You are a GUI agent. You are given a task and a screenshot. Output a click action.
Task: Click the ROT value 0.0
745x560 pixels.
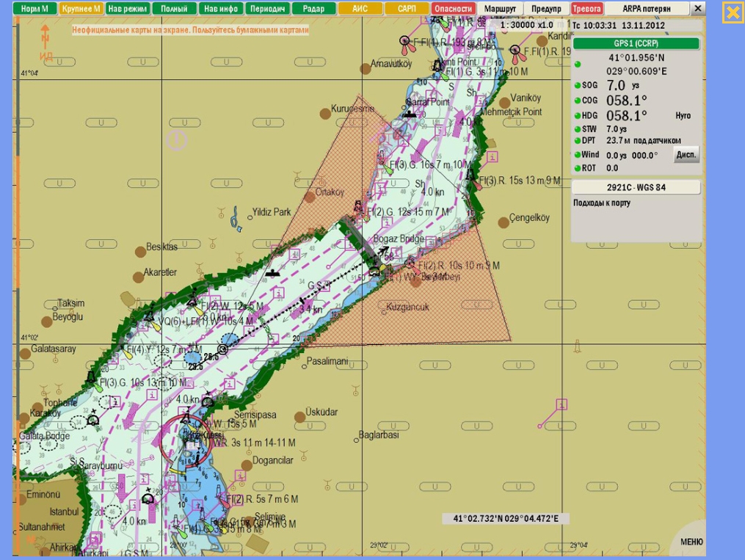[x=612, y=168]
